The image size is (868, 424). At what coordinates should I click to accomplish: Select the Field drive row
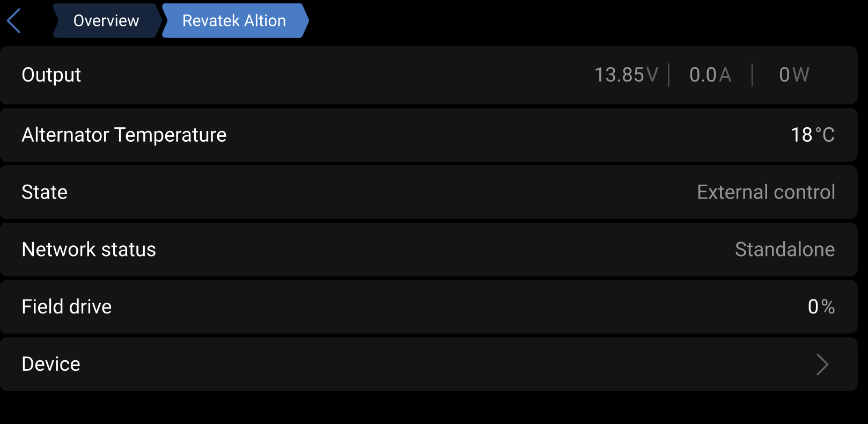[429, 306]
